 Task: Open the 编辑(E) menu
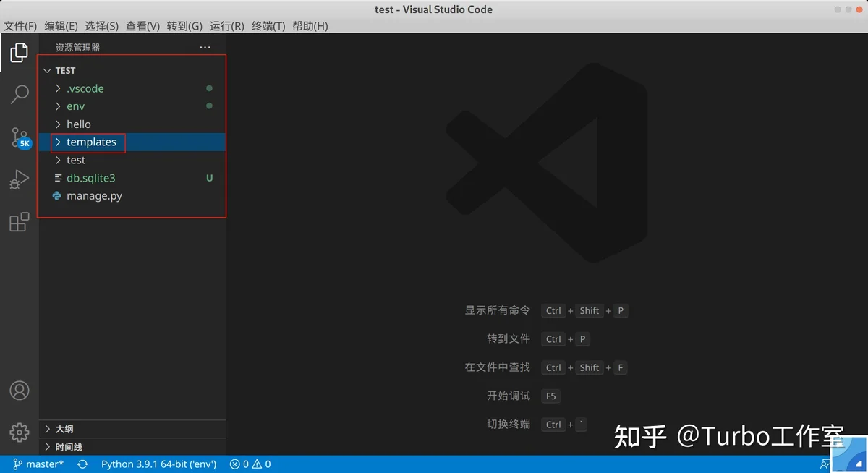[x=61, y=26]
